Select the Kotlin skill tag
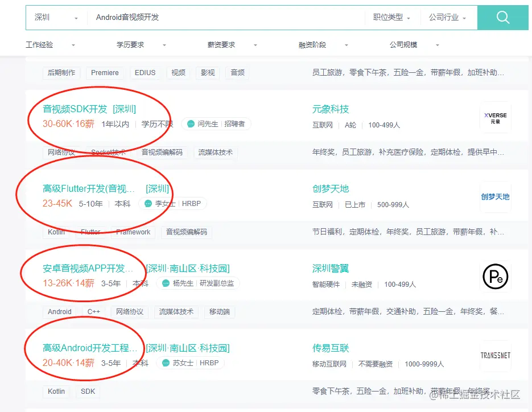The height and width of the screenshot is (412, 532). (x=56, y=232)
